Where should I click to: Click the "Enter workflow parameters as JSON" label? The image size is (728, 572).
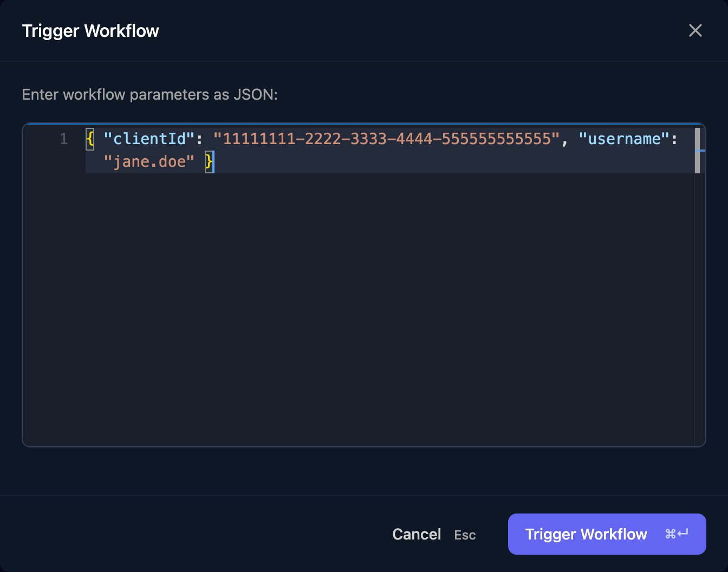(150, 95)
